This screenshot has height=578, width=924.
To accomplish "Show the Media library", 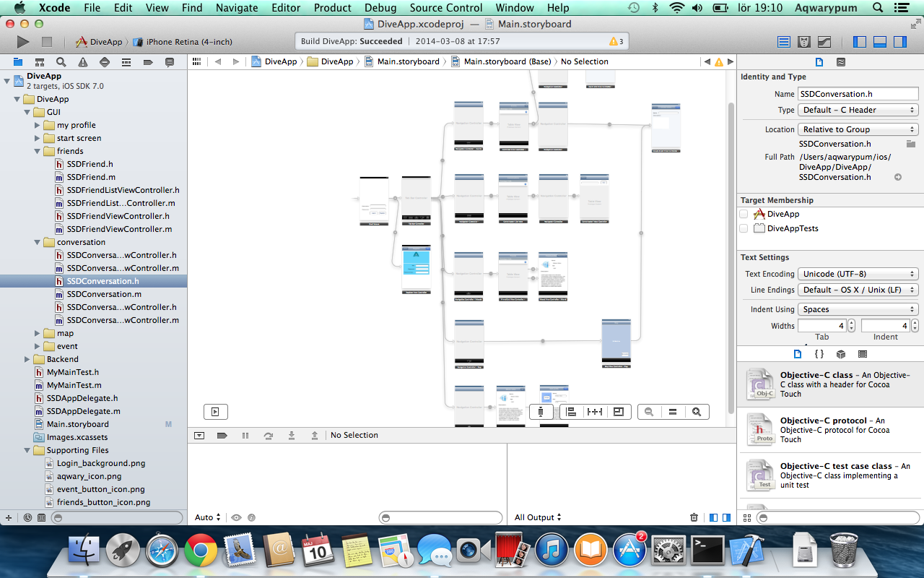I will click(863, 354).
